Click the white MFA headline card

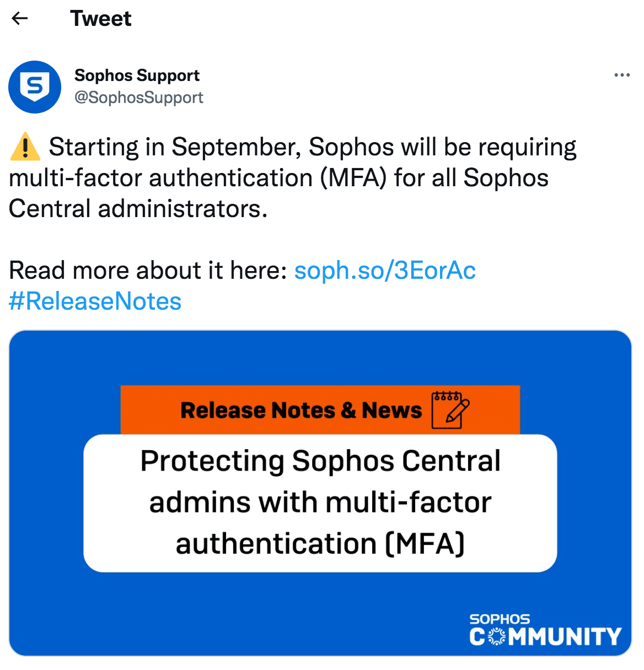(321, 502)
